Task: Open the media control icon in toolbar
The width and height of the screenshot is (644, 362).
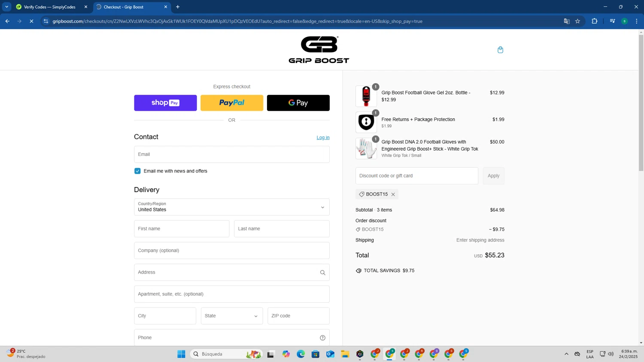Action: tap(612, 21)
